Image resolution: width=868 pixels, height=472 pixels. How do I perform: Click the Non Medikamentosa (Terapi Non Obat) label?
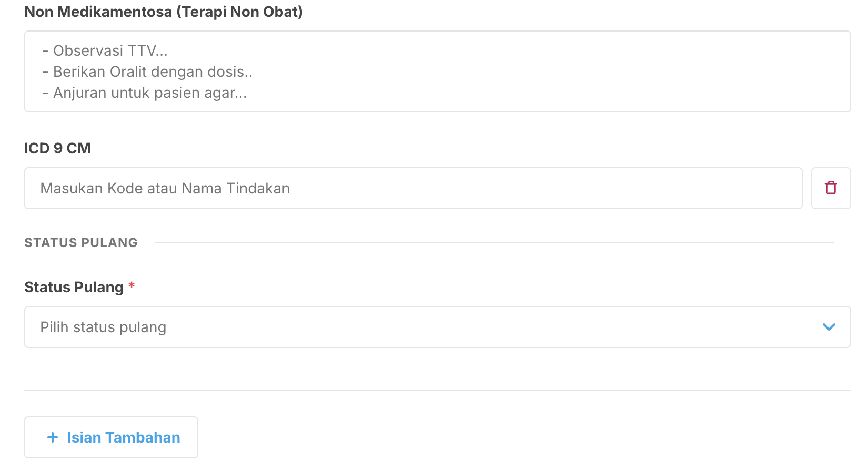click(x=164, y=12)
